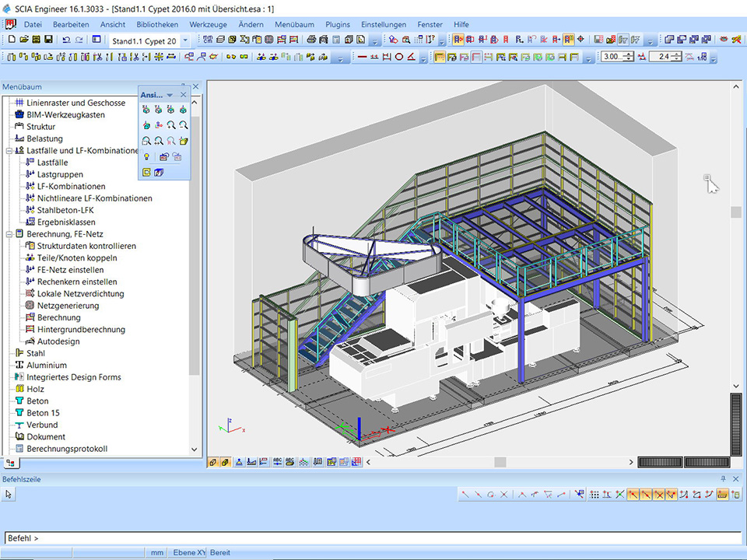Click the Undo arrow icon
This screenshot has width=747, height=560.
click(x=65, y=40)
